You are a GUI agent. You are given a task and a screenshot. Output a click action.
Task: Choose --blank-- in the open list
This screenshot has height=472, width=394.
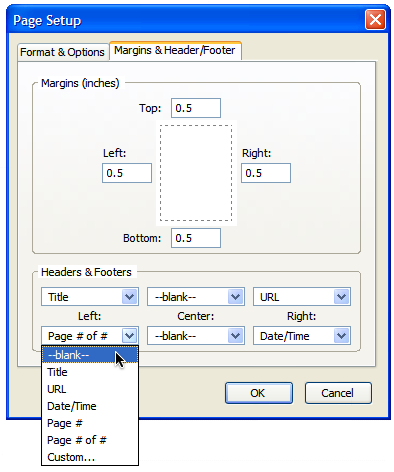(90, 355)
